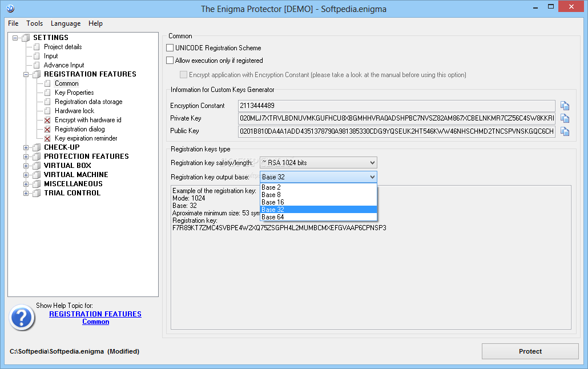Close the Registration key output base dropdown

[x=319, y=177]
